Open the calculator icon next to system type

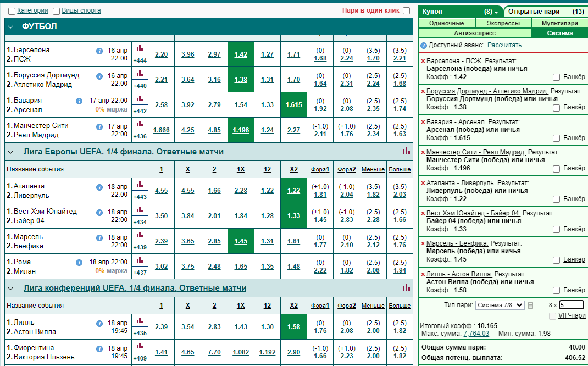pyautogui.click(x=530, y=306)
